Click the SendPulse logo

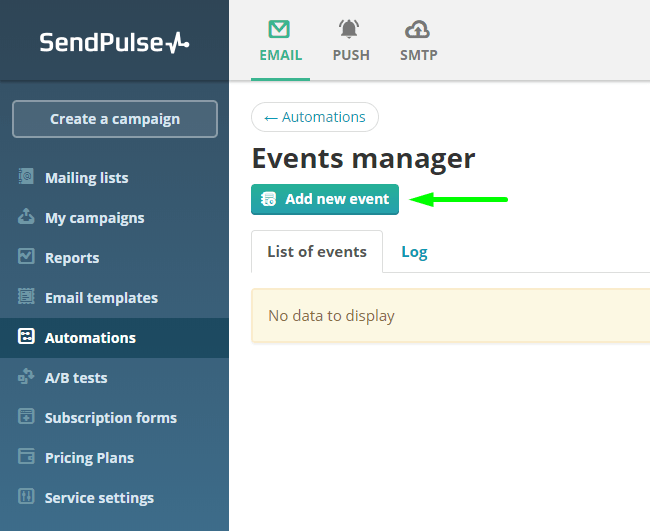coord(114,43)
